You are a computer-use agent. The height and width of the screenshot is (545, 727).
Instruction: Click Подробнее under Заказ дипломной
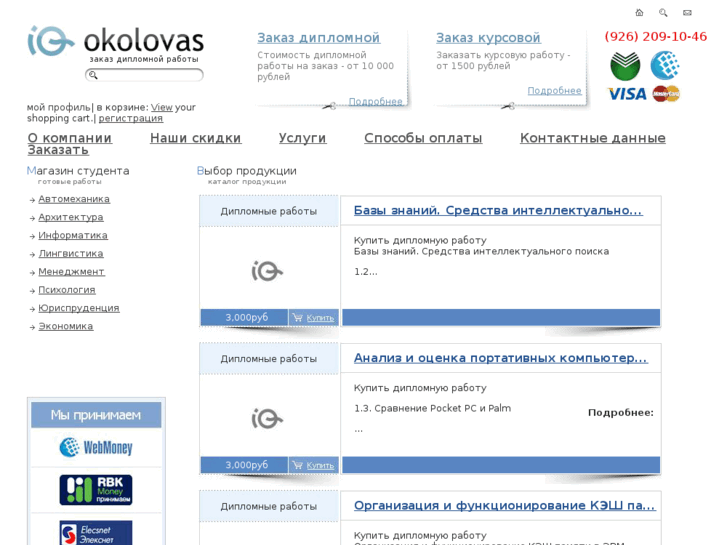(376, 101)
